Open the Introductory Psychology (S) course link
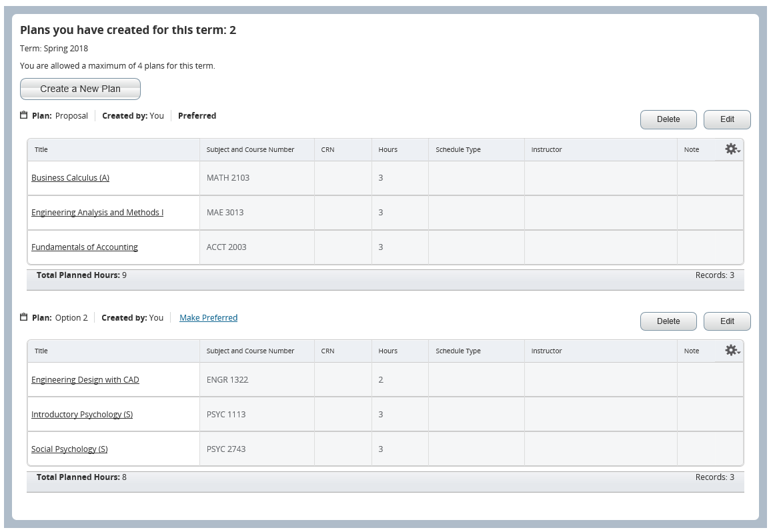The height and width of the screenshot is (532, 773). (x=82, y=415)
